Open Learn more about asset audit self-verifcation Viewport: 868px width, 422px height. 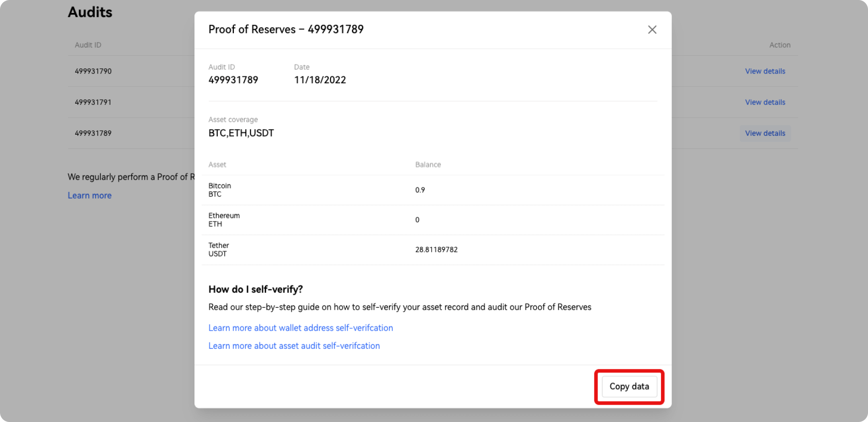pos(294,345)
